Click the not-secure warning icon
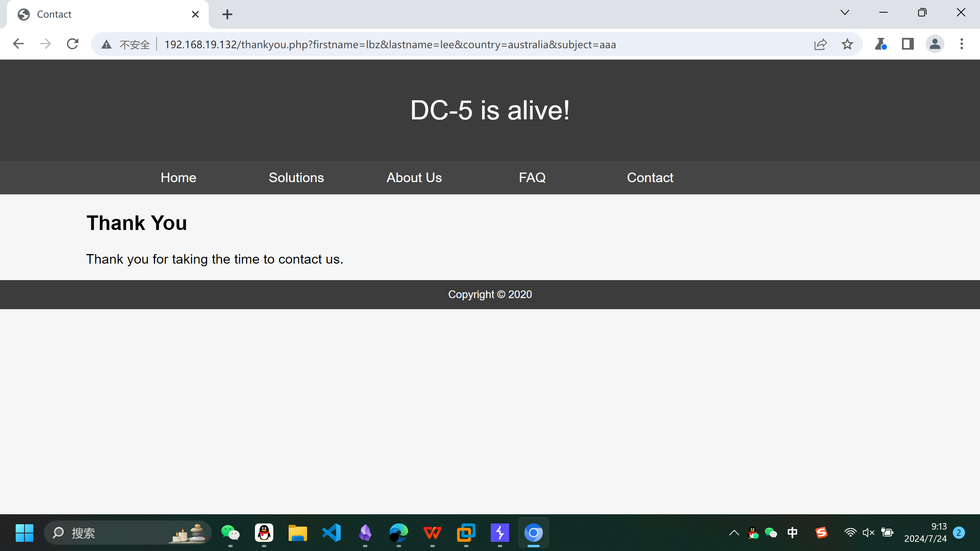Image resolution: width=980 pixels, height=551 pixels. tap(106, 45)
